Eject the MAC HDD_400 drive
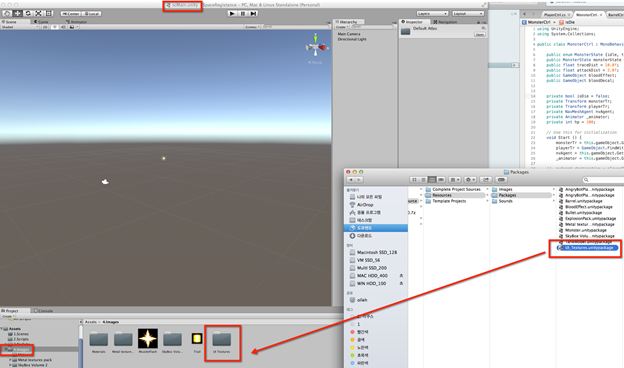The height and width of the screenshot is (368, 624). coord(401,276)
